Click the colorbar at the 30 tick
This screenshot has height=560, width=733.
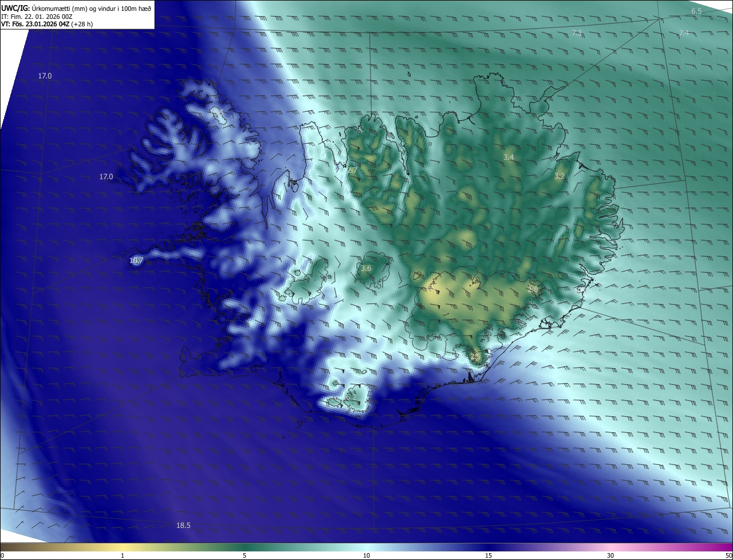pyautogui.click(x=610, y=555)
